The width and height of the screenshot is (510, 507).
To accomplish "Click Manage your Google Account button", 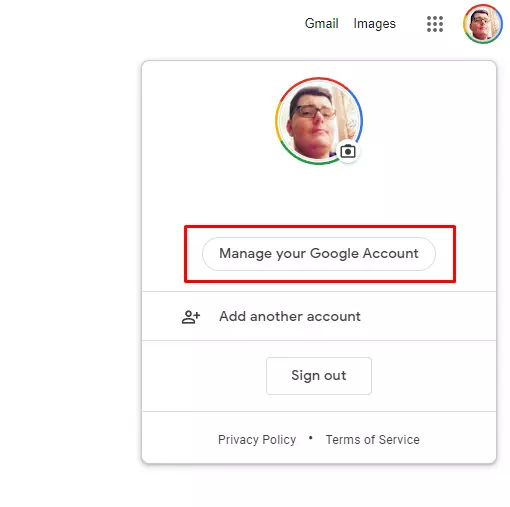I will point(319,254).
